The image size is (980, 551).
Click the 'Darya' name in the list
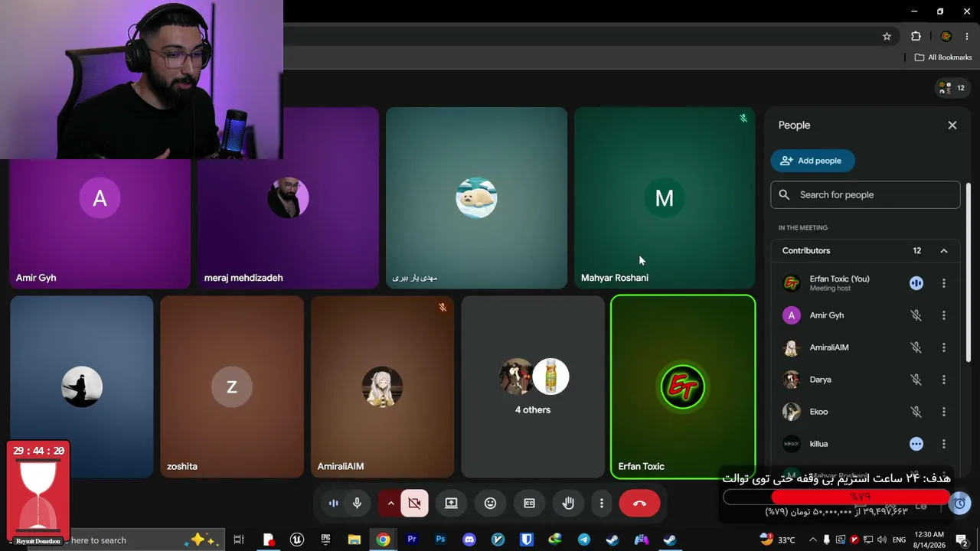(820, 380)
